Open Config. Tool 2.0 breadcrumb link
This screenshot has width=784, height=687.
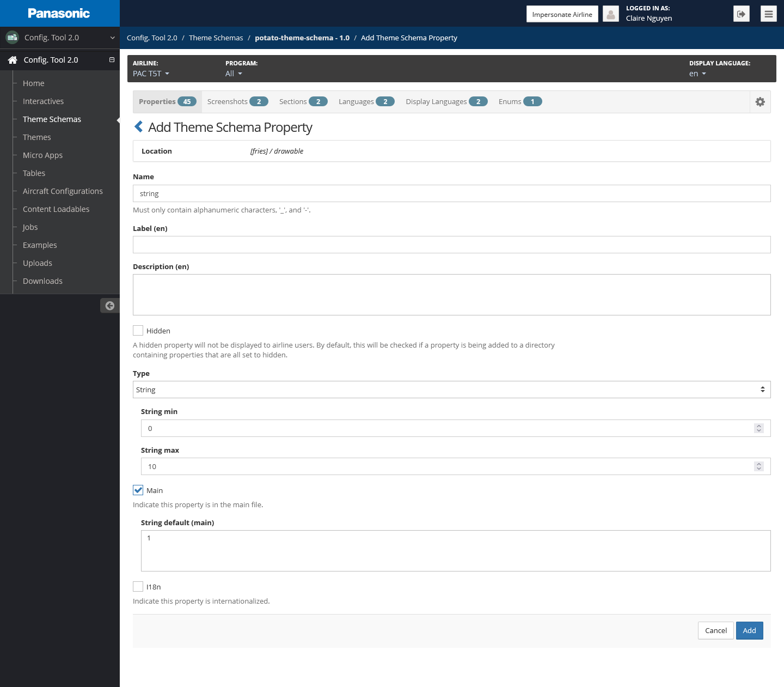pyautogui.click(x=152, y=38)
